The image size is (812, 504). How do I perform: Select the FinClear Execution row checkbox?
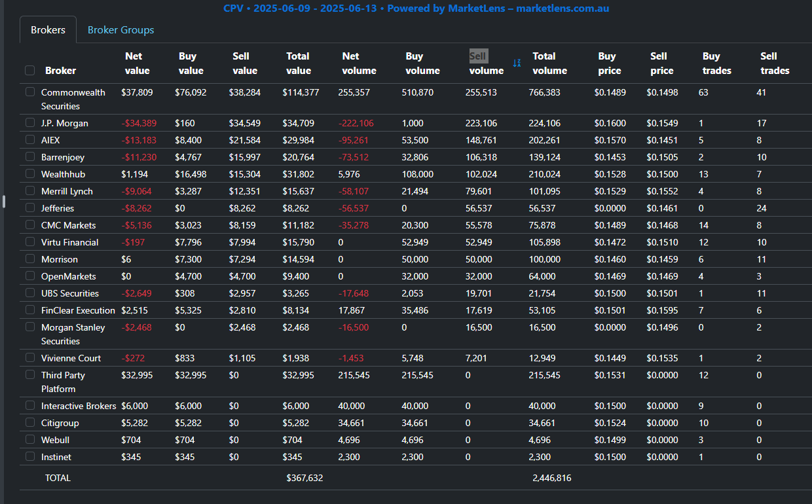point(29,310)
